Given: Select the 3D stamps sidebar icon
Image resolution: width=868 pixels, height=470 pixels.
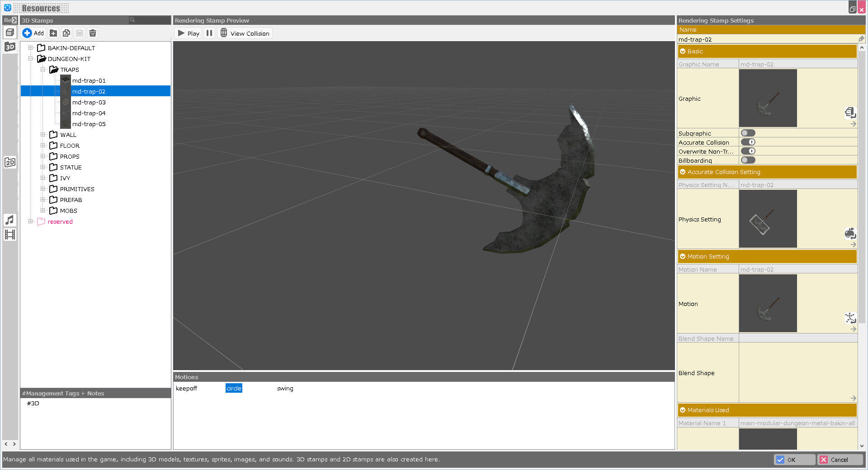Looking at the screenshot, I should tap(9, 47).
